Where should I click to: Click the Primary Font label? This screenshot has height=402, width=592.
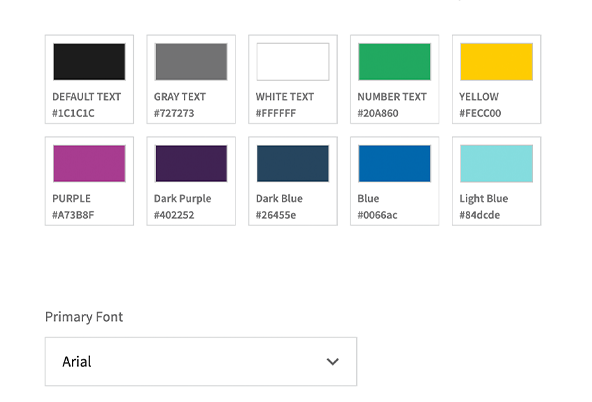point(84,317)
